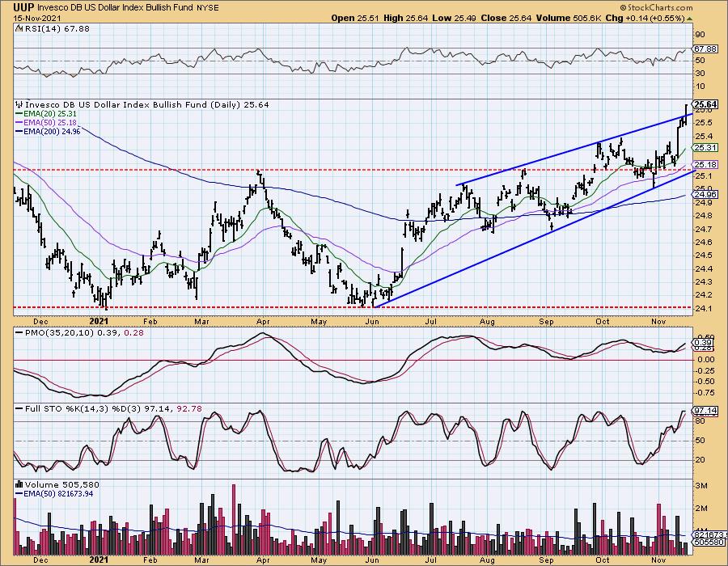This screenshot has width=728, height=566.
Task: Click the RSI panel indicator icon
Action: coord(19,29)
